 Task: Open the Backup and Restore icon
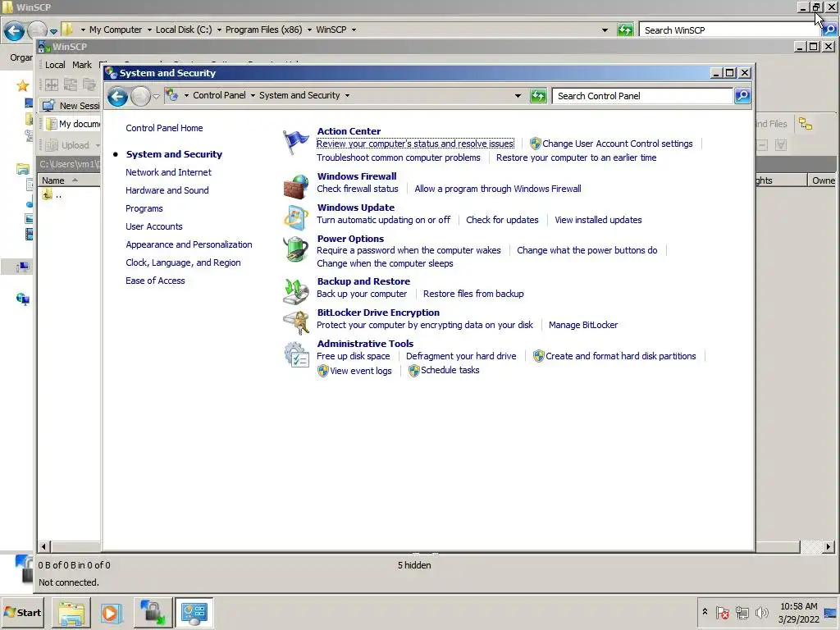(x=295, y=291)
